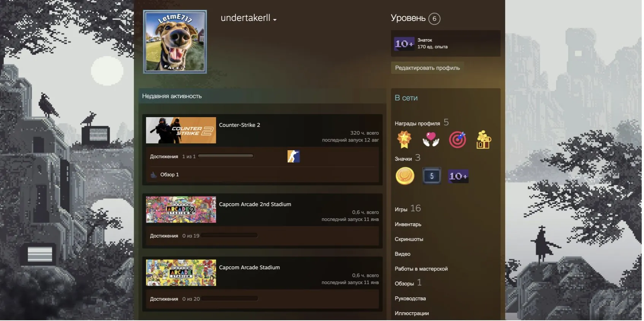The height and width of the screenshot is (321, 644).
Task: Click the 10+ featured badge icon near level
Action: [x=404, y=44]
